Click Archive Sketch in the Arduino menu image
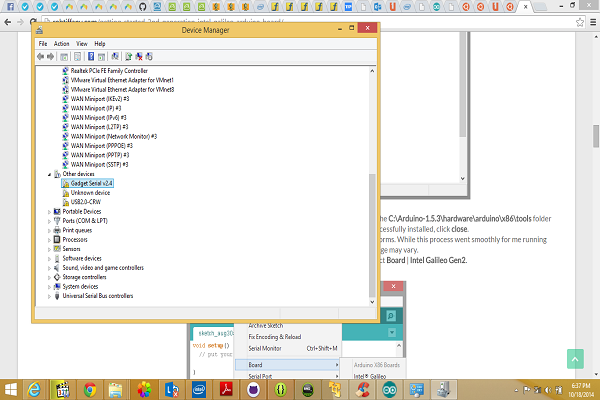600x400 pixels. pos(266,325)
